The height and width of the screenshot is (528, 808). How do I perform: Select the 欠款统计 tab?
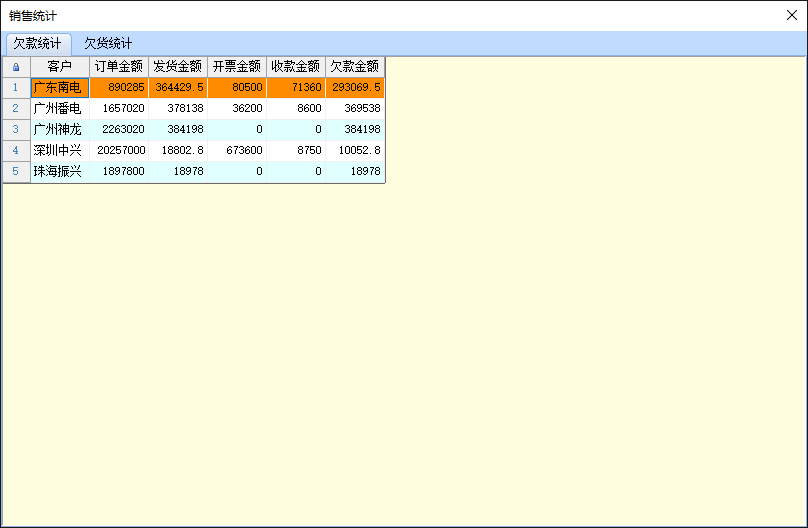click(37, 44)
